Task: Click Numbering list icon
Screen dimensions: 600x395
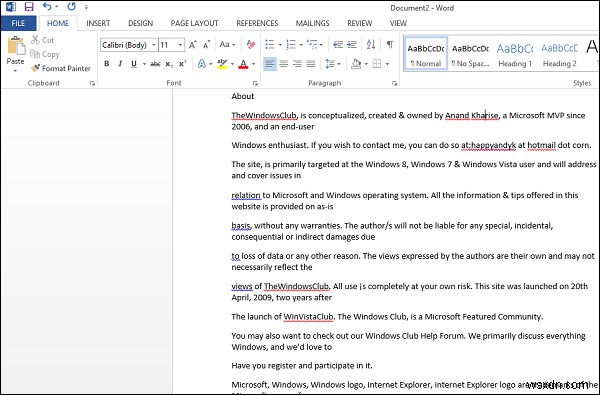Action: point(291,45)
